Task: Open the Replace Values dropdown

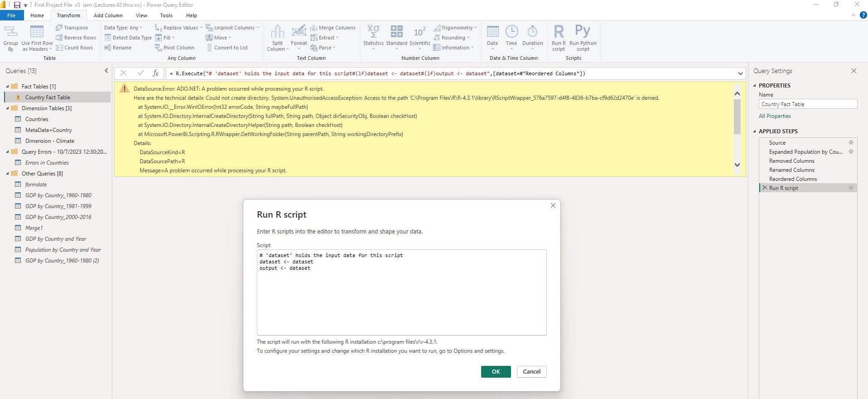Action: 178,28
